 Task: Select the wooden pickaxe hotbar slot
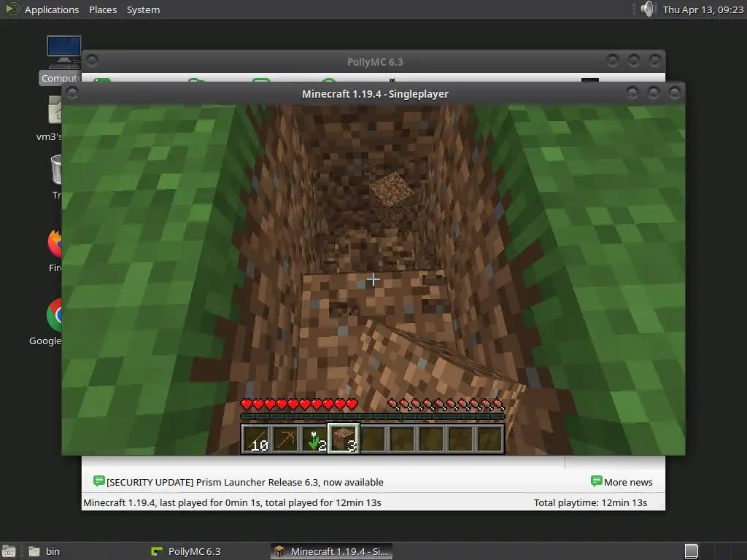(x=285, y=438)
